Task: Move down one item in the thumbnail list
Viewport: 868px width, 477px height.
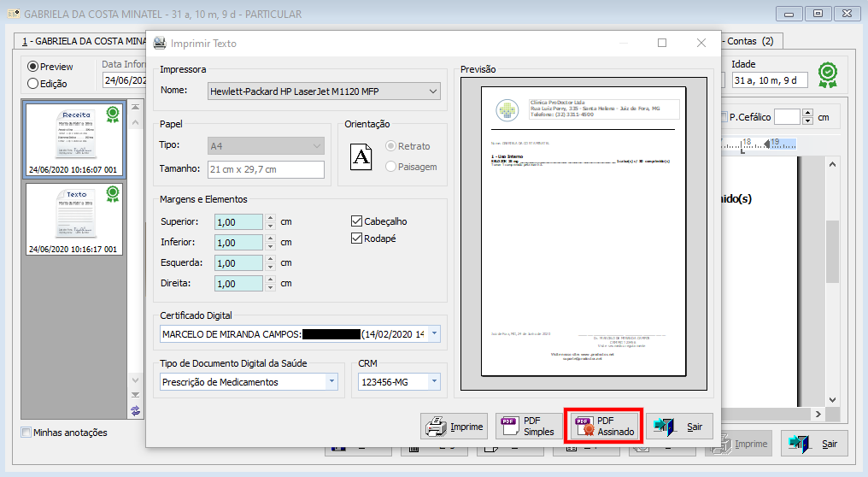Action: (135, 380)
